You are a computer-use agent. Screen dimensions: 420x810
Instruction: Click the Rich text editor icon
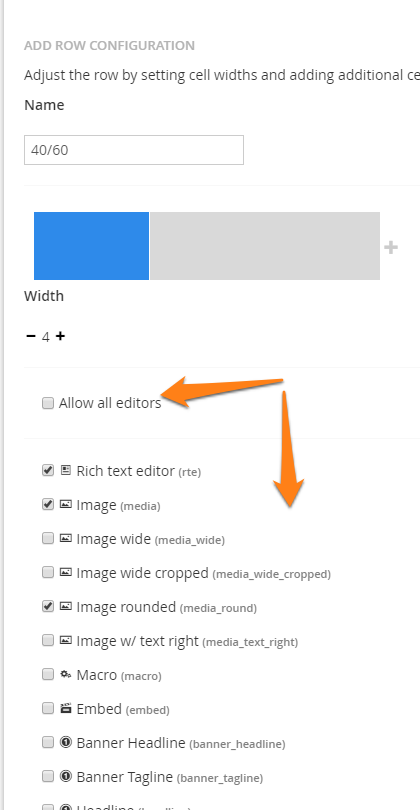66,470
